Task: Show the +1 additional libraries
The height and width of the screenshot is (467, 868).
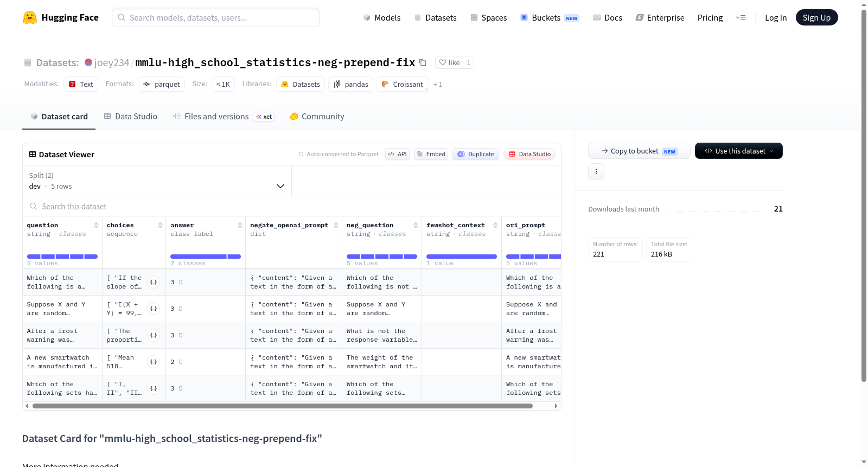Action: [x=438, y=84]
